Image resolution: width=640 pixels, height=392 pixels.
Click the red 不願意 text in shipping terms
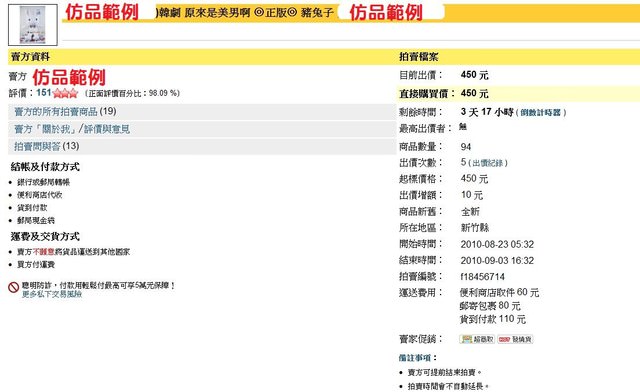click(43, 252)
